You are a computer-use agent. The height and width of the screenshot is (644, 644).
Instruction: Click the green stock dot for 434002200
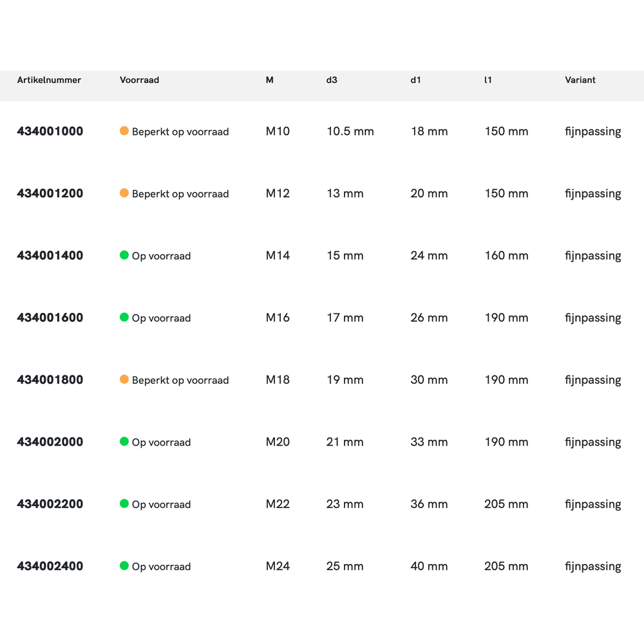(124, 504)
